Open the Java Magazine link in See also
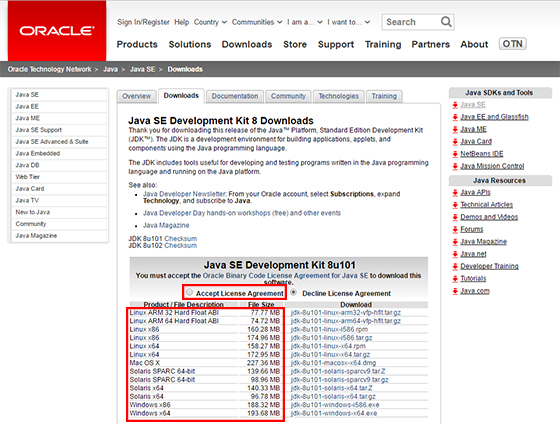Screen dimensions: 560x424 (x=166, y=225)
